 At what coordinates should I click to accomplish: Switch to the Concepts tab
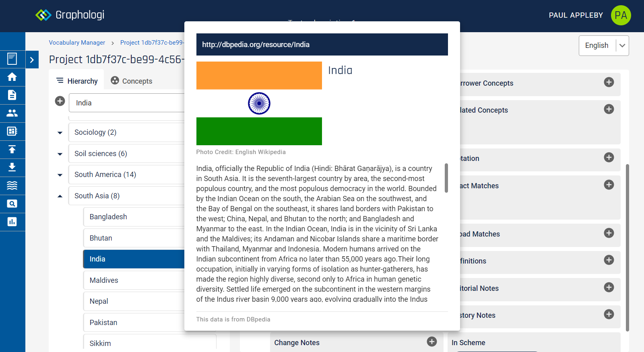[x=132, y=81]
